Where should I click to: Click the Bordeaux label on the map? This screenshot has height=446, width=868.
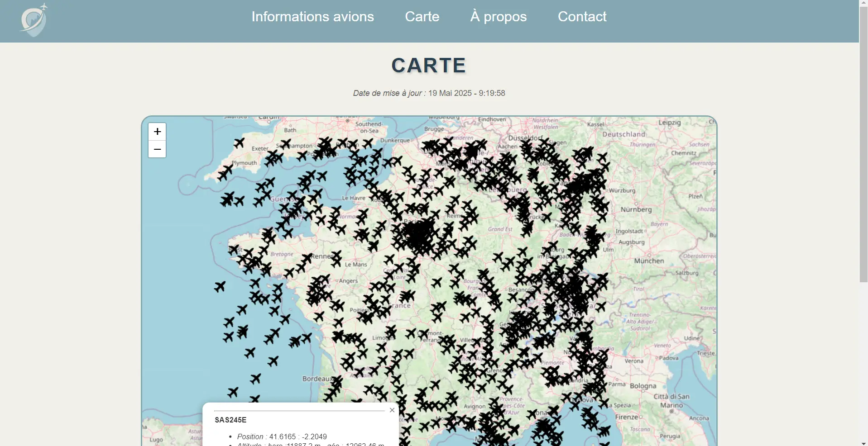tap(317, 379)
